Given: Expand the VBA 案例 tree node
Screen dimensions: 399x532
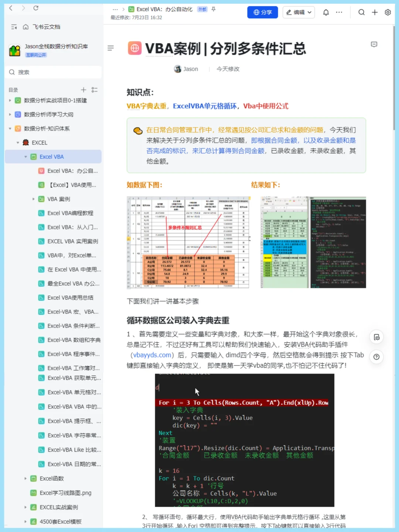Looking at the screenshot, I should coord(33,199).
